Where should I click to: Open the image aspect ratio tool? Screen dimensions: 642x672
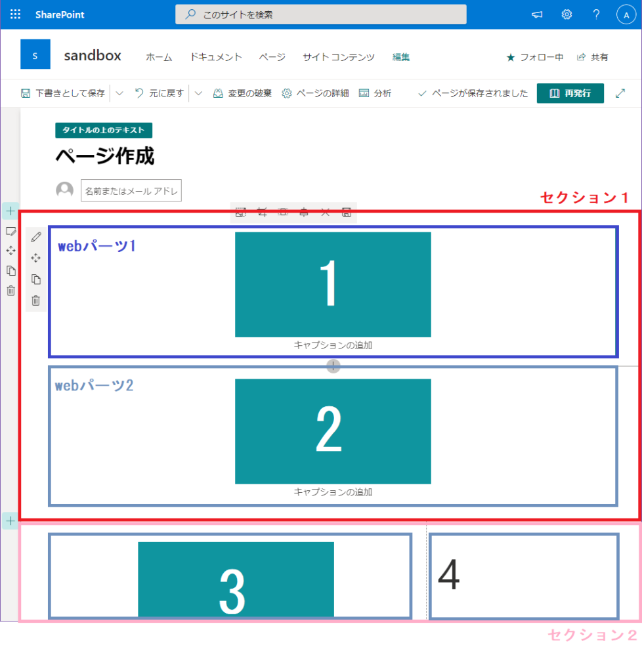pyautogui.click(x=283, y=212)
